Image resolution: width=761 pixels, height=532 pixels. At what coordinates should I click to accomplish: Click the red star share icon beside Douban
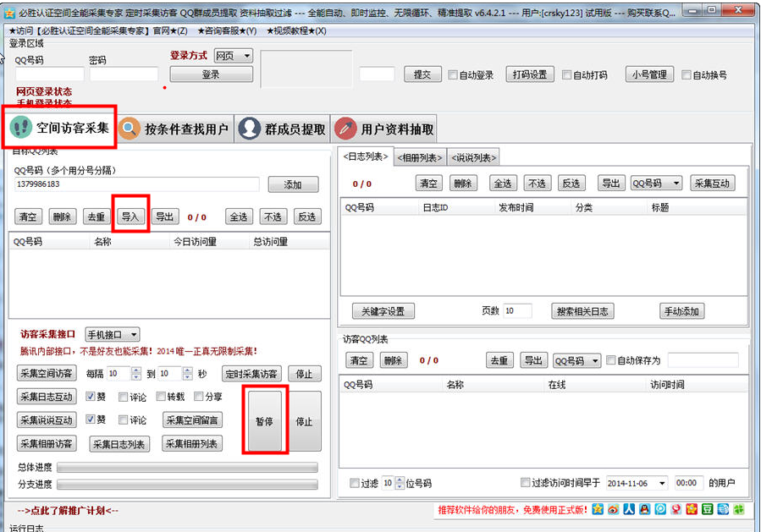[x=692, y=509]
